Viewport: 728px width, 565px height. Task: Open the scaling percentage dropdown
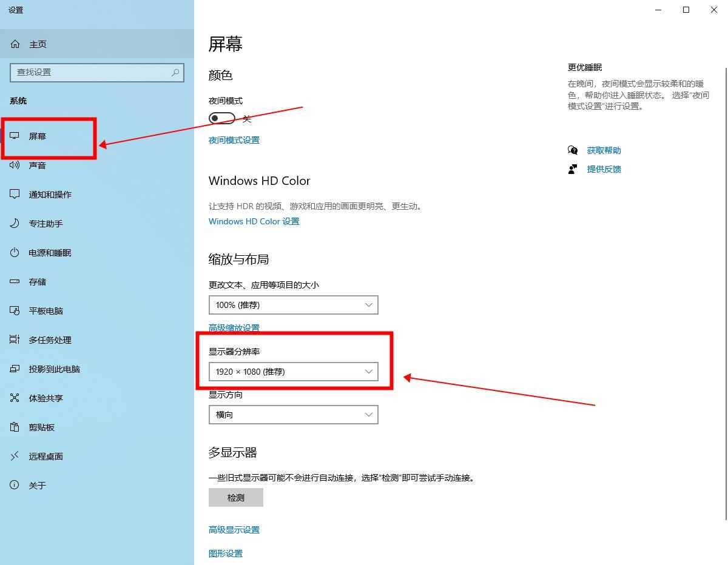click(x=293, y=304)
